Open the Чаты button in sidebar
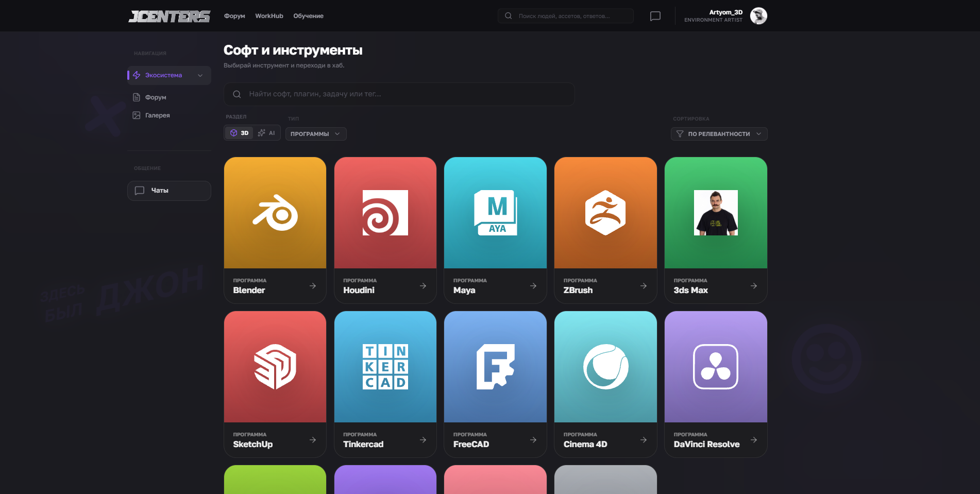This screenshot has height=494, width=980. pyautogui.click(x=169, y=191)
